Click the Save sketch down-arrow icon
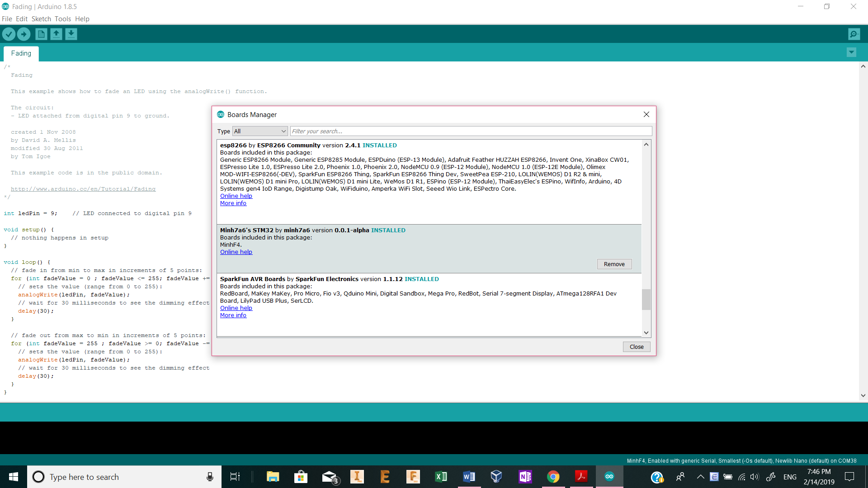The height and width of the screenshot is (488, 868). click(x=71, y=34)
